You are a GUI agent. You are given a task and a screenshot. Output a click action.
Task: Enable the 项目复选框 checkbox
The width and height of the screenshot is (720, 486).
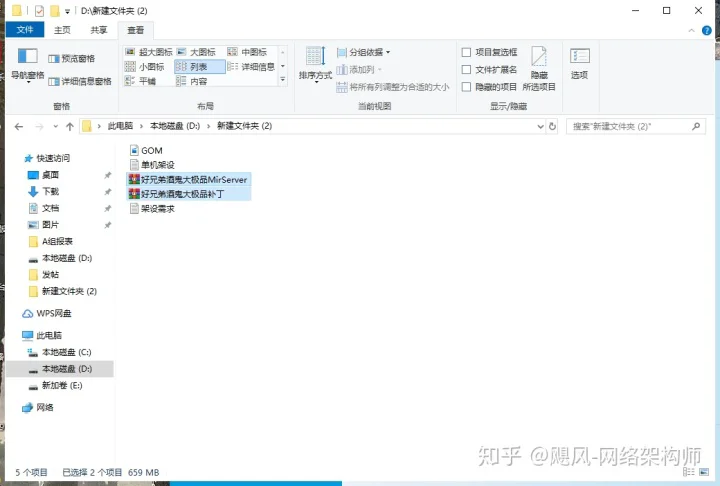[466, 52]
